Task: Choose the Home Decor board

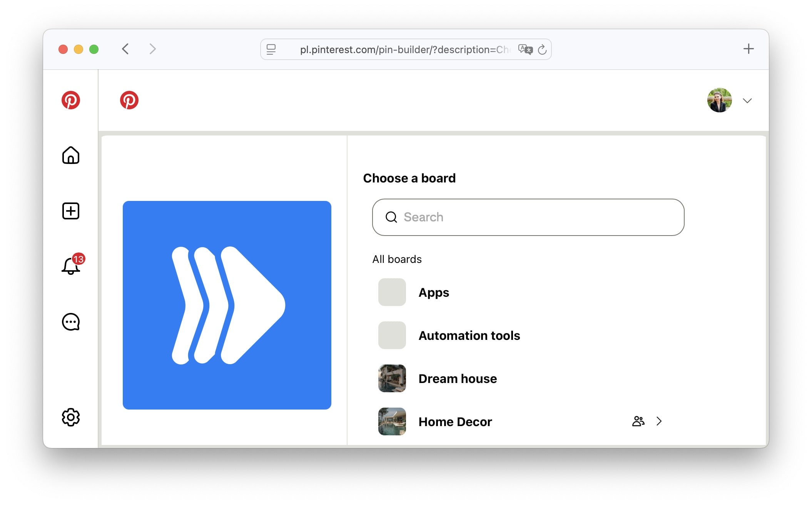Action: (x=455, y=422)
